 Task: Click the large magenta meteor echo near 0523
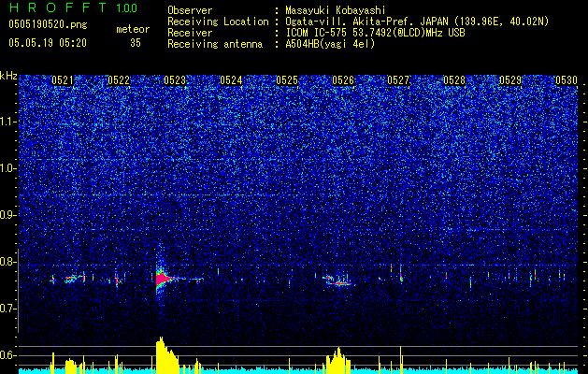click(x=163, y=280)
